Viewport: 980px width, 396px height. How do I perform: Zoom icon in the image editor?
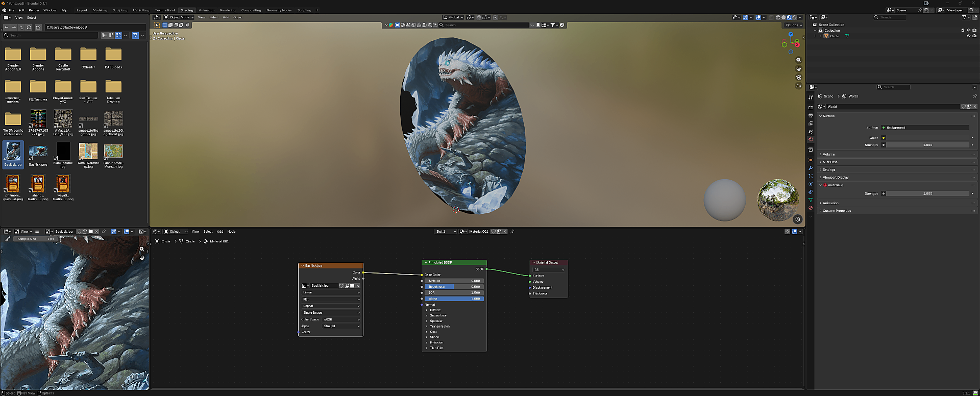click(142, 249)
